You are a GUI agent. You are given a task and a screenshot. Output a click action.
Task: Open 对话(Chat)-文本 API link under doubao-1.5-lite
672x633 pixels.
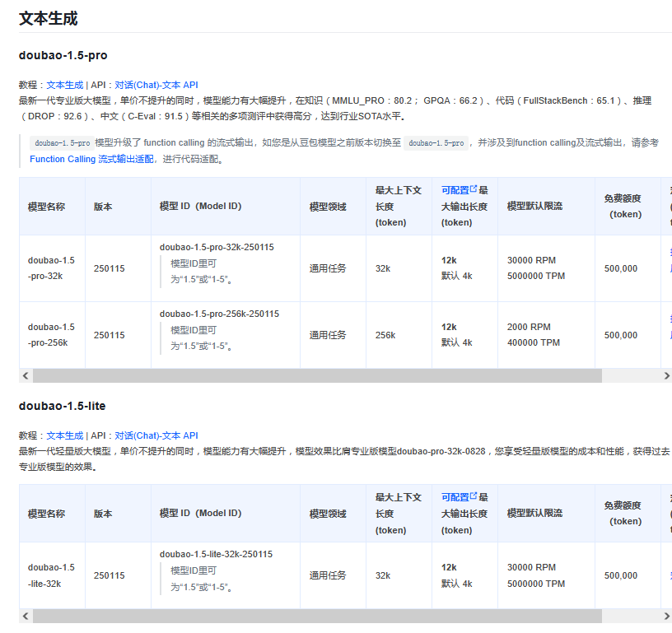156,435
